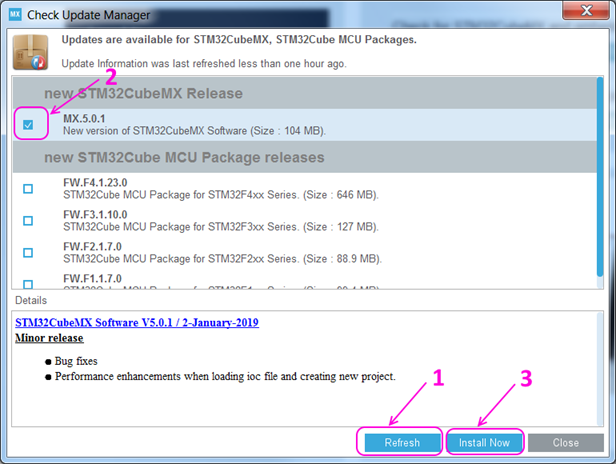Select the FW.F4.1.23.0 row title
The width and height of the screenshot is (616, 464).
[95, 183]
